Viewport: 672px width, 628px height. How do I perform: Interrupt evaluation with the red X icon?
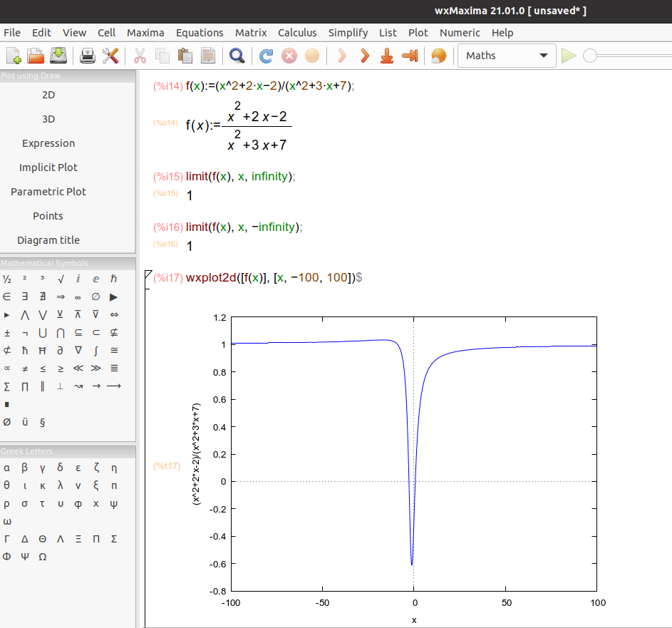coord(288,56)
